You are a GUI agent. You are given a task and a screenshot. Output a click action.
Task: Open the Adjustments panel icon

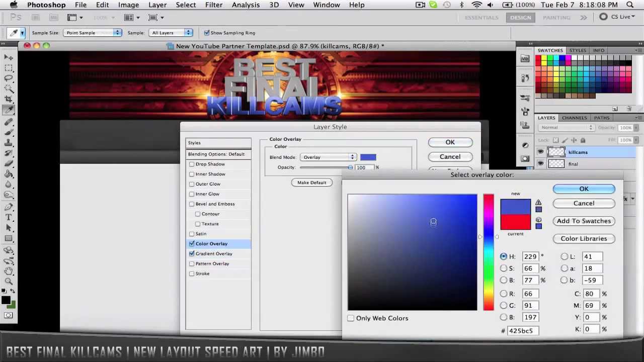(525, 146)
